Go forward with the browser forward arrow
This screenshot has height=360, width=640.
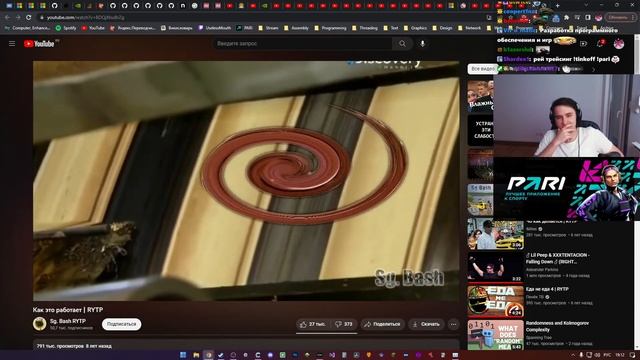coord(18,18)
